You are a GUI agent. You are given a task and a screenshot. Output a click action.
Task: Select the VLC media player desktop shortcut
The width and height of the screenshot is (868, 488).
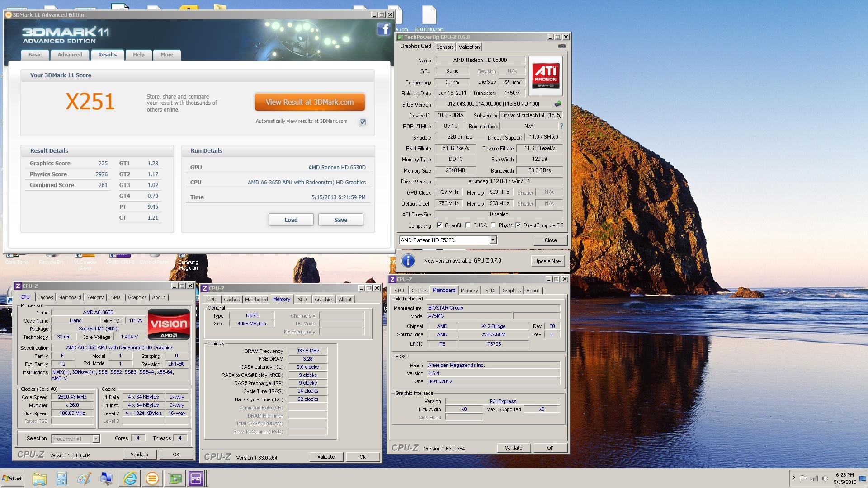(x=85, y=262)
